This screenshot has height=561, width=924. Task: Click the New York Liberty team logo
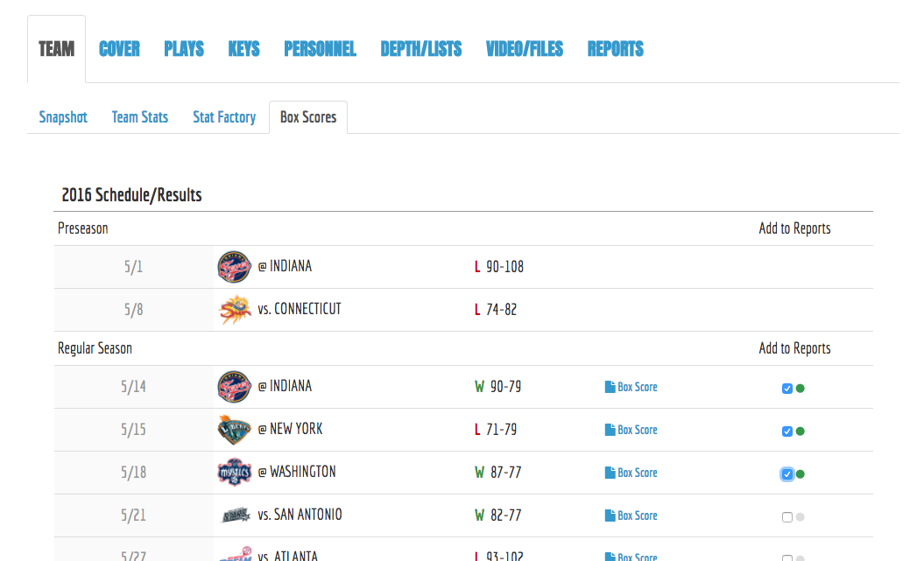(x=234, y=430)
